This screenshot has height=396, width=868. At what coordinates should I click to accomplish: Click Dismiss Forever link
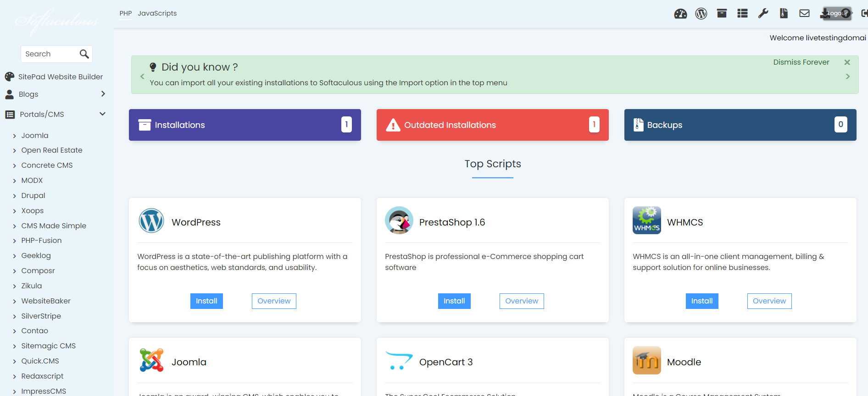coord(801,62)
